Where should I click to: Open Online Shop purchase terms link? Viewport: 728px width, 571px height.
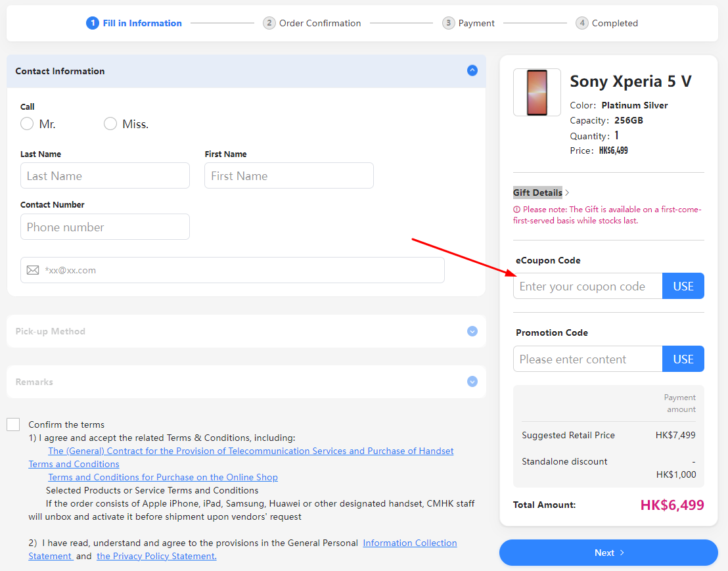click(x=163, y=477)
